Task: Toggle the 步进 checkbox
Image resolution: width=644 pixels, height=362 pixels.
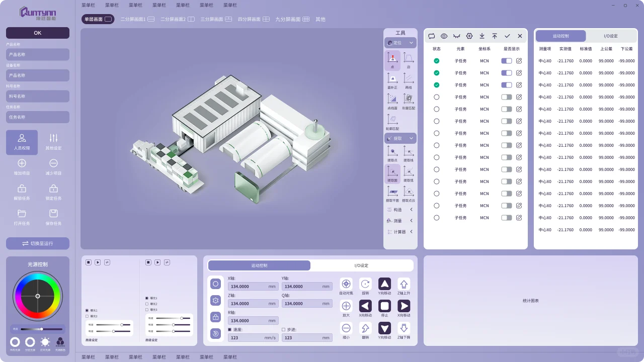Action: (x=284, y=329)
